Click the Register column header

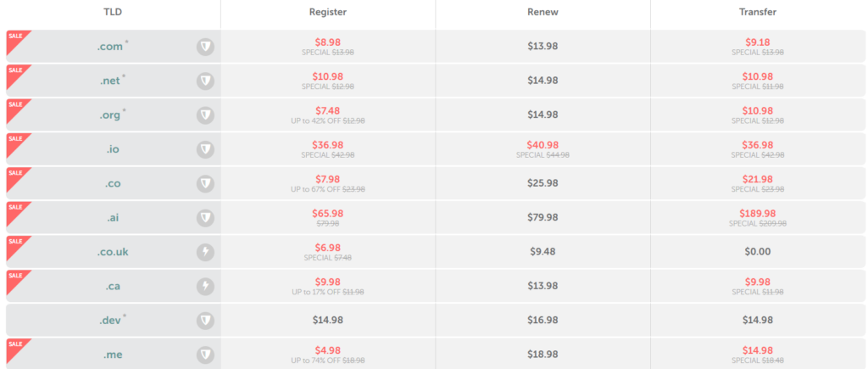click(328, 12)
